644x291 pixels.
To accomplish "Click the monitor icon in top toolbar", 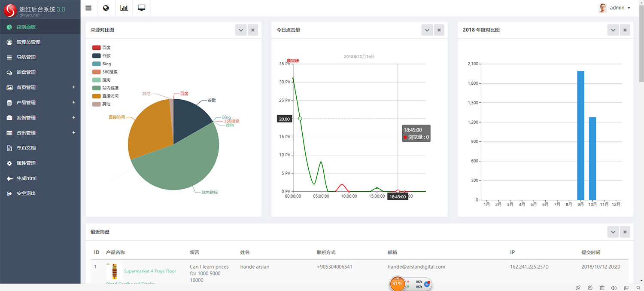I will click(141, 8).
